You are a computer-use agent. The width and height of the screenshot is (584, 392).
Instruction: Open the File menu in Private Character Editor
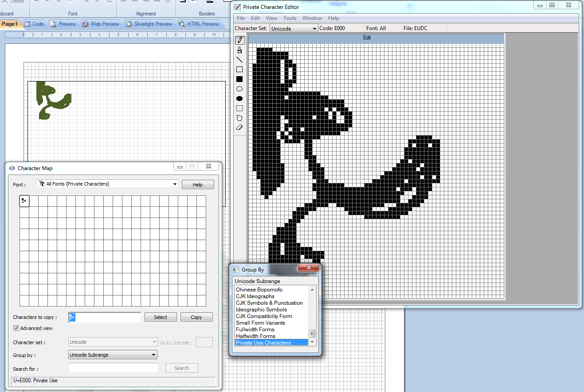click(x=241, y=18)
